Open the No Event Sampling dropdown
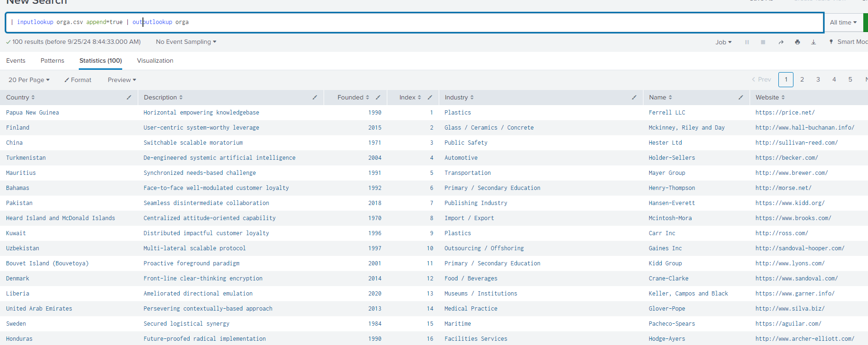The height and width of the screenshot is (345, 868). pyautogui.click(x=186, y=42)
